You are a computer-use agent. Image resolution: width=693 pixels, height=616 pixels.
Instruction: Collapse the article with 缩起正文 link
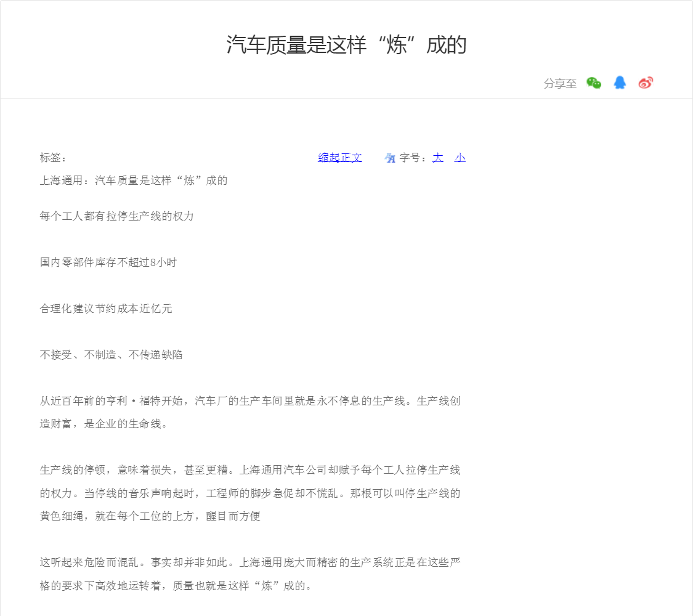(x=340, y=157)
